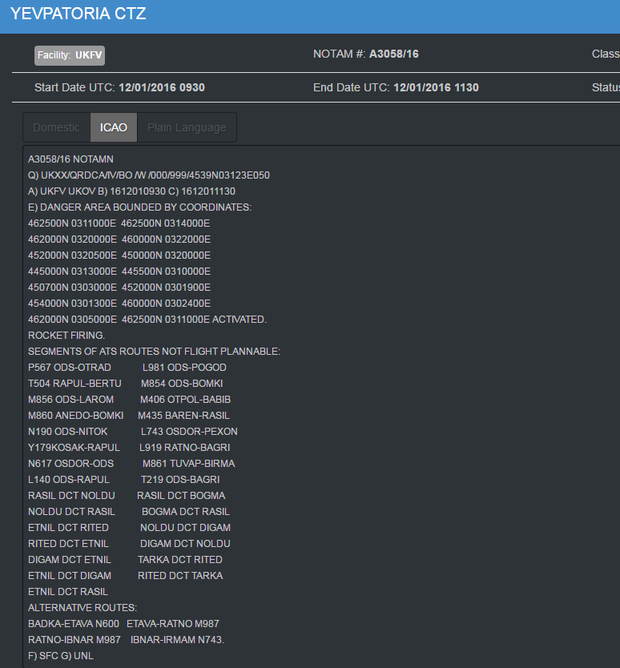Click the SEGMENTS OF ATS ROUTES line
Screen dimensions: 620x668
click(x=154, y=351)
